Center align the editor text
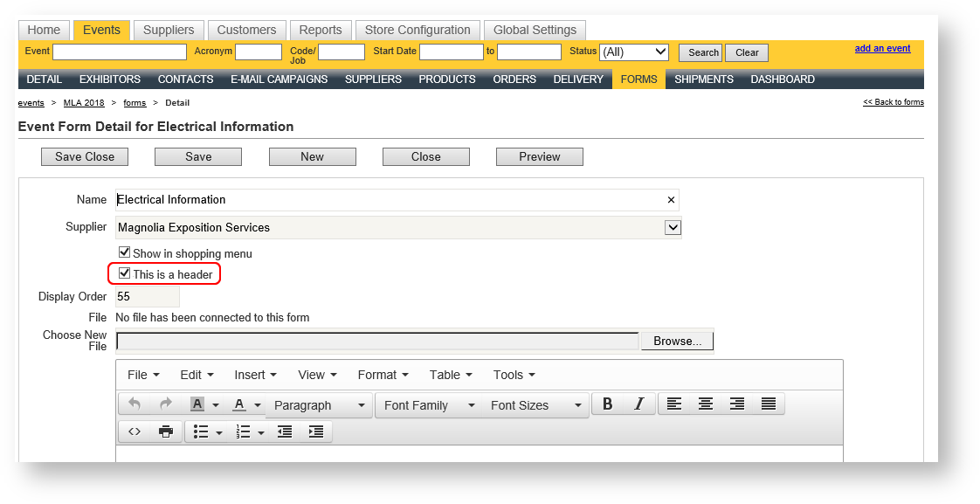Image resolution: width=980 pixels, height=504 pixels. (x=706, y=404)
